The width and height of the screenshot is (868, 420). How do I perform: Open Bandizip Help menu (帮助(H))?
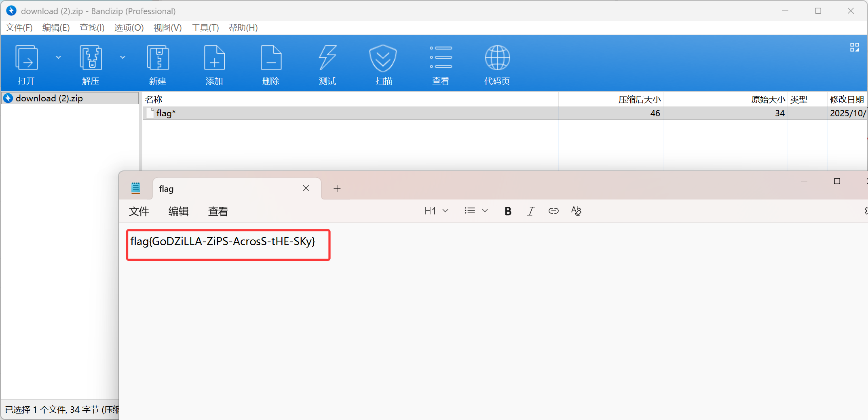coord(243,27)
